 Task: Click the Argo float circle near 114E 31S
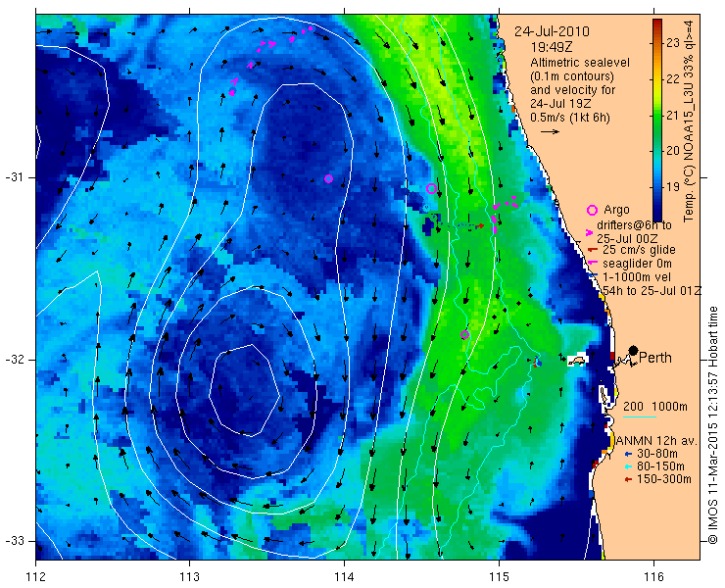328,178
